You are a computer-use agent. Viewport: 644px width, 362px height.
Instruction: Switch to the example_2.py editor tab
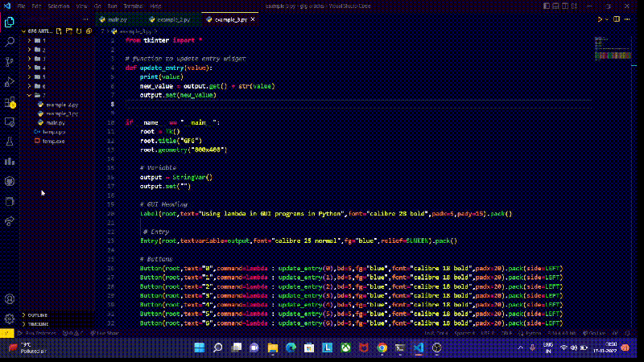(173, 19)
